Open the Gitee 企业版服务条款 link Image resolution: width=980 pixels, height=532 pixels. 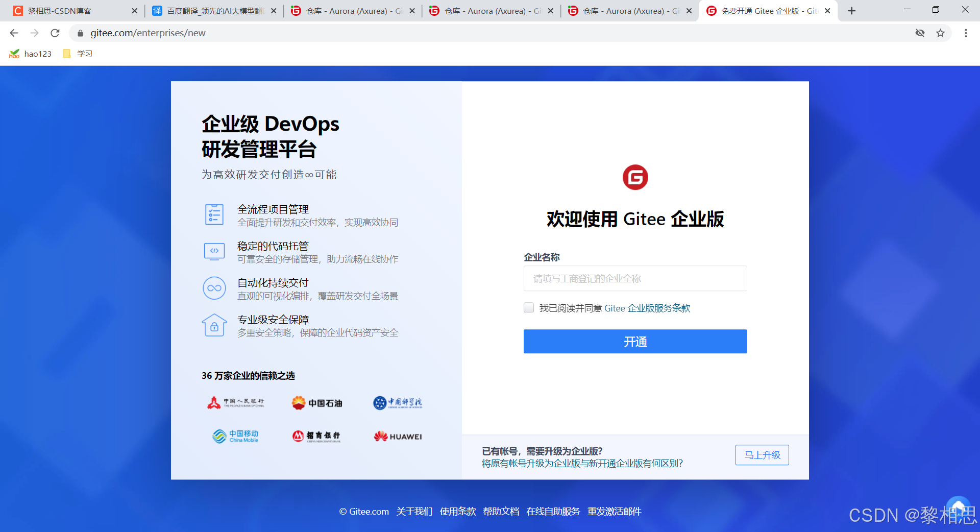pos(647,308)
